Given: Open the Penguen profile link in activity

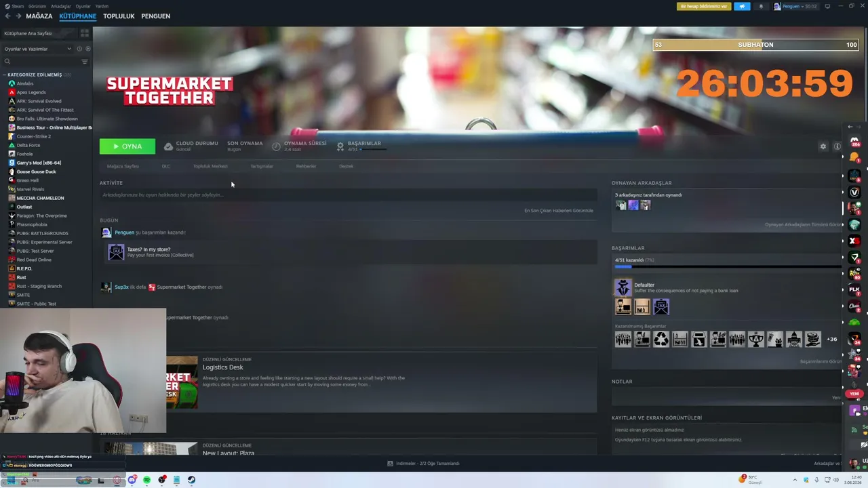Looking at the screenshot, I should 124,232.
